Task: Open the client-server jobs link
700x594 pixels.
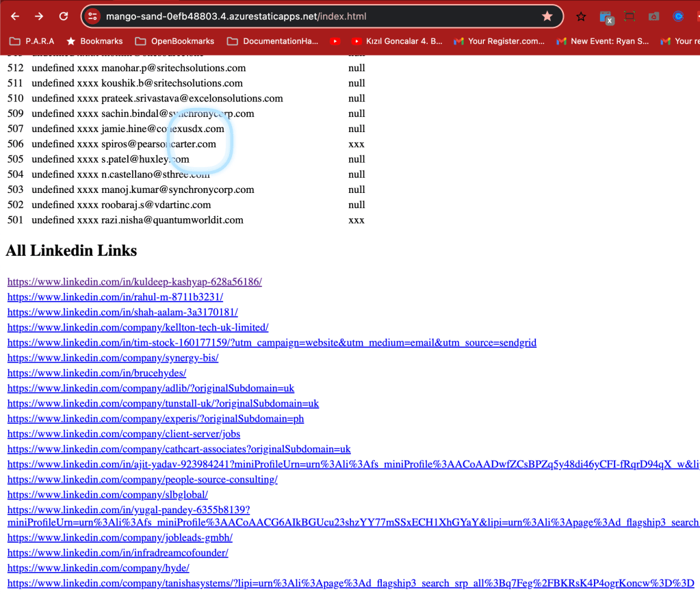Action: (x=124, y=434)
